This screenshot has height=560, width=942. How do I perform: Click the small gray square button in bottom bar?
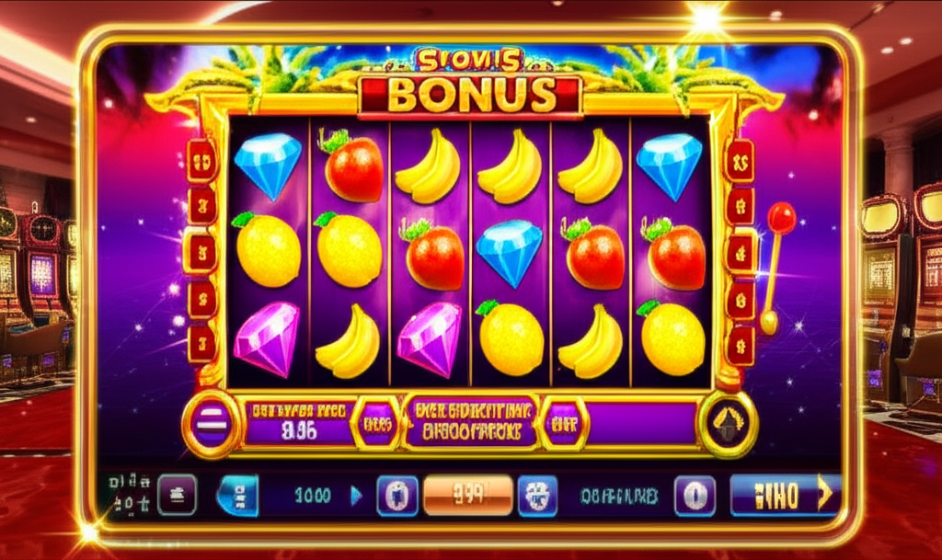[178, 495]
